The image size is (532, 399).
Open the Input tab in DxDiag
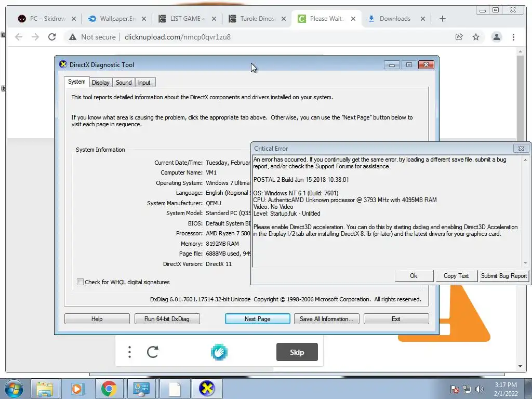pos(144,83)
